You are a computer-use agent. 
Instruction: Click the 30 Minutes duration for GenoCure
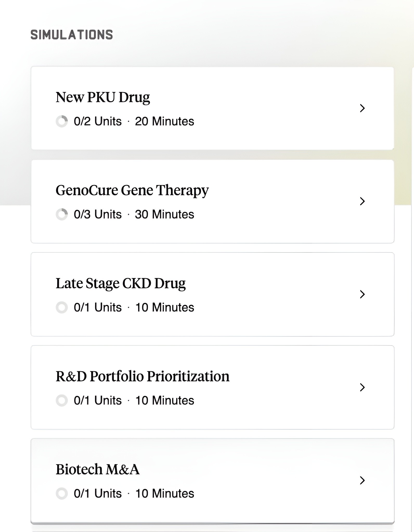[164, 214]
